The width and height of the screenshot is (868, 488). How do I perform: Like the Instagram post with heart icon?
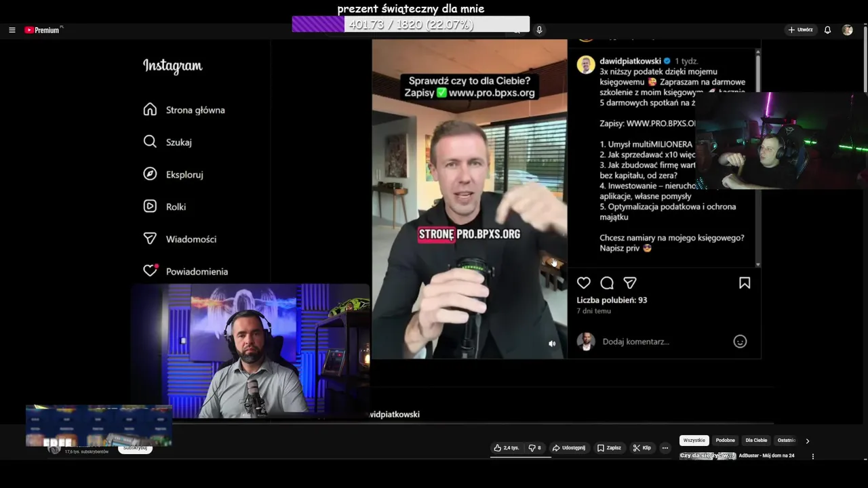click(x=584, y=283)
